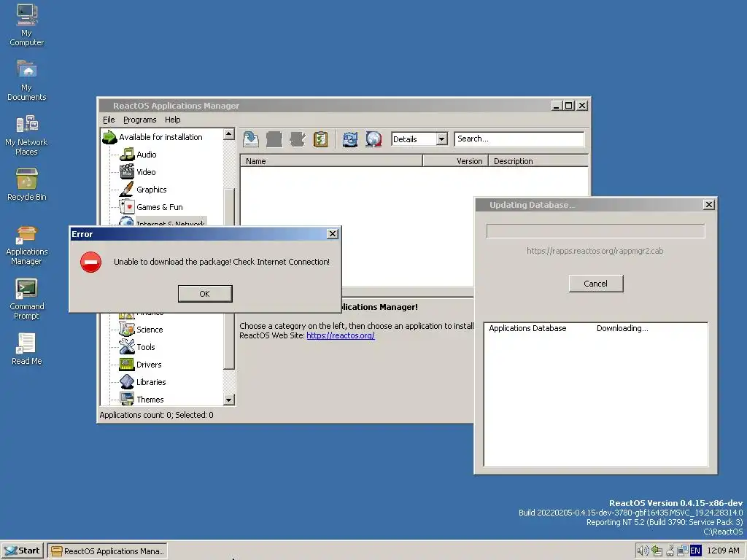The image size is (747, 560).
Task: Click Cancel in Updating Database dialog
Action: 595,284
